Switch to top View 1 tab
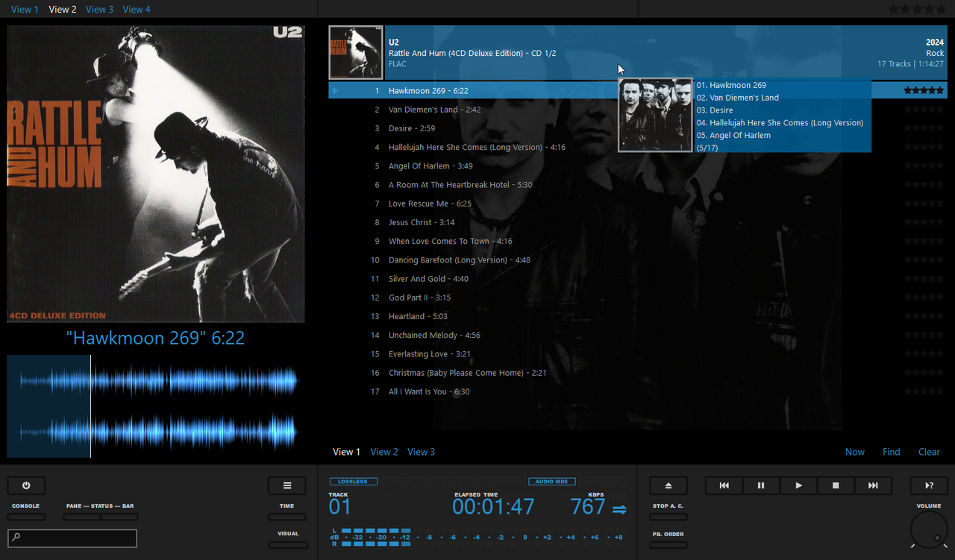 [x=25, y=9]
